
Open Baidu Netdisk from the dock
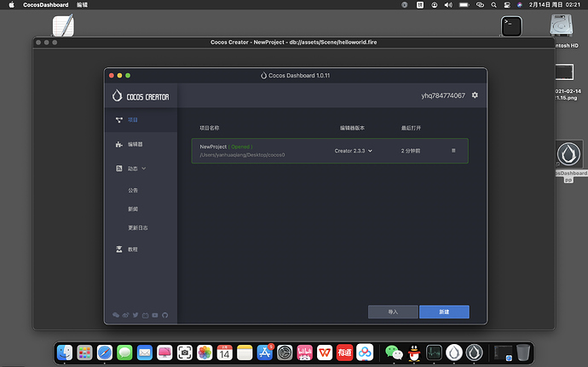tap(365, 353)
